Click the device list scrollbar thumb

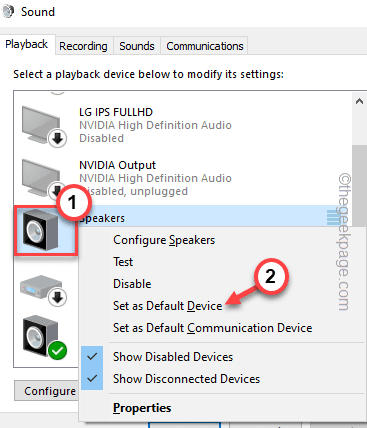pos(359,185)
